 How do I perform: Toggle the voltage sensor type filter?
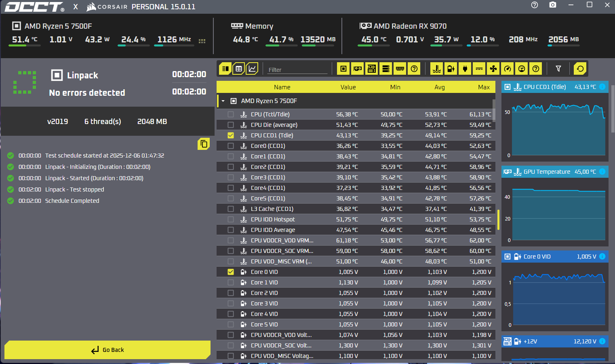point(451,69)
